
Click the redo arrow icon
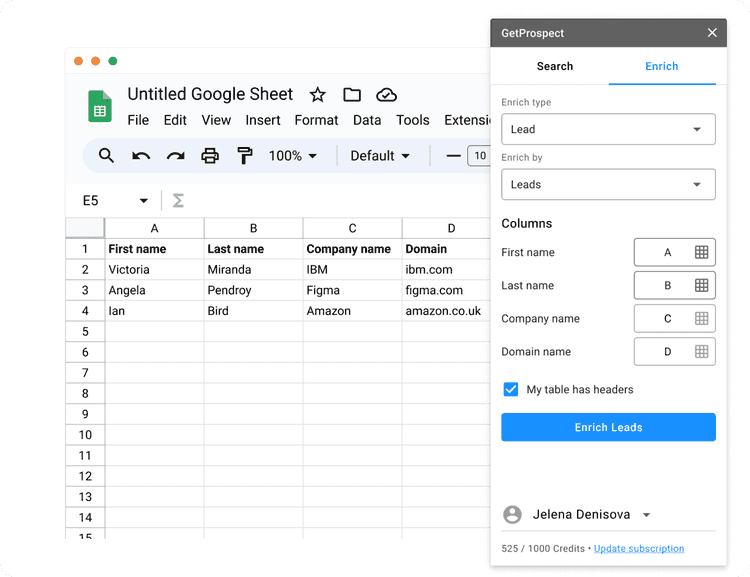(x=176, y=156)
